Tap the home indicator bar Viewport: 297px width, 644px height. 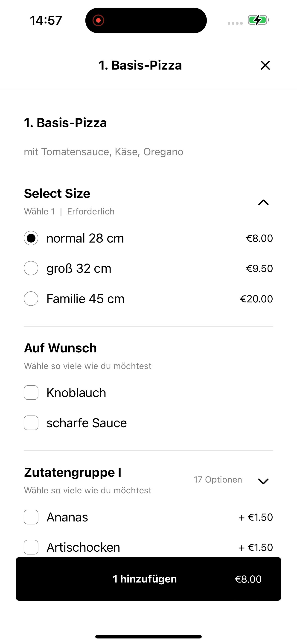coord(148,636)
